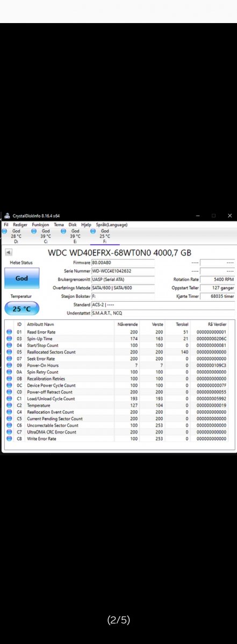This screenshot has height=644, width=237.
Task: Open the Rediger menu
Action: [x=20, y=225]
